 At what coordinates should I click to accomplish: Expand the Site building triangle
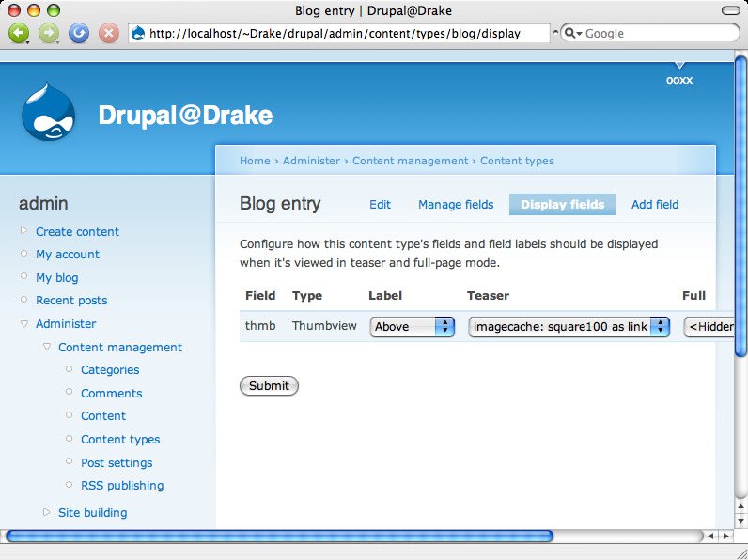46,512
